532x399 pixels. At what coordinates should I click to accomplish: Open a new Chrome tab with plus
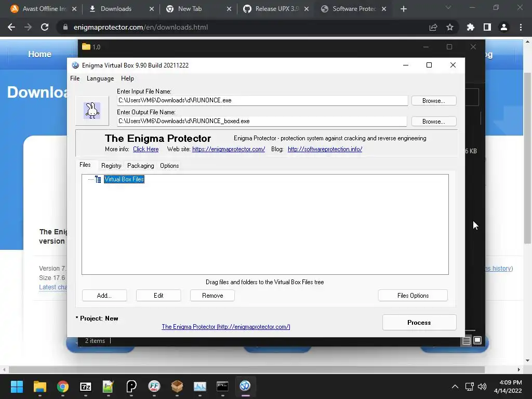[x=403, y=9]
